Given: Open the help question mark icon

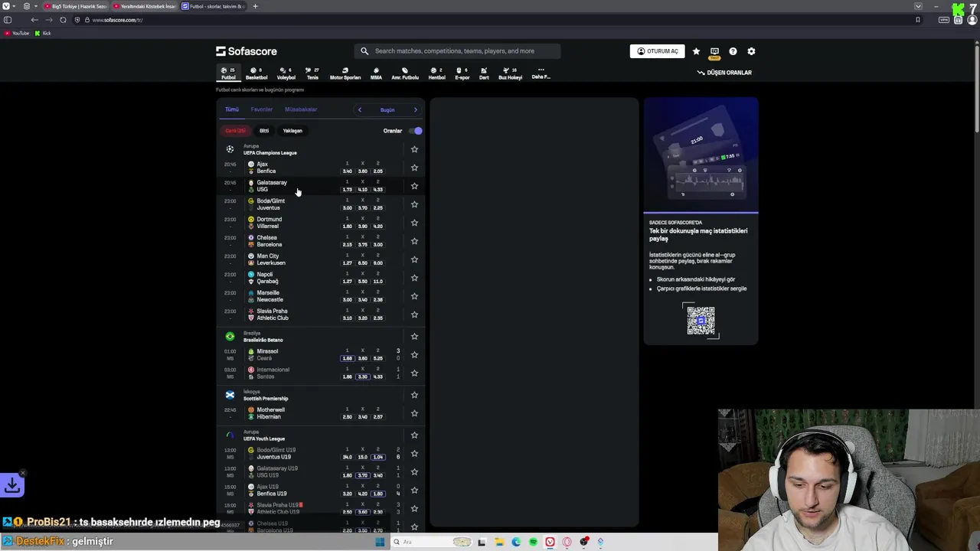Looking at the screenshot, I should pyautogui.click(x=733, y=51).
